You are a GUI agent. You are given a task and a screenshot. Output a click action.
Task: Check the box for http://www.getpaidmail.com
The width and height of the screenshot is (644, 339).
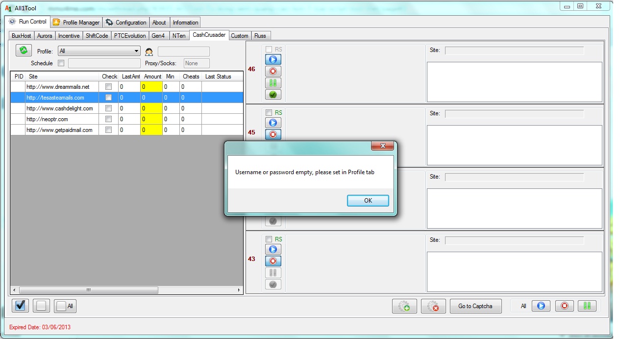pos(109,130)
